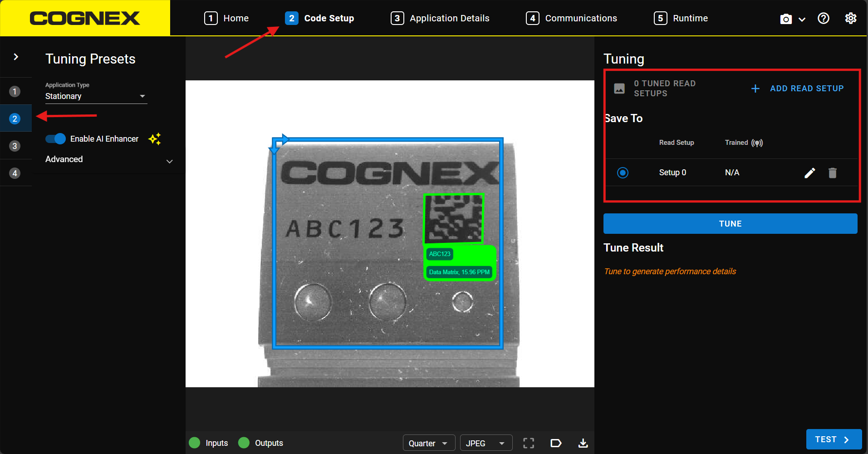
Task: Open the Application Type Stationary dropdown
Action: pyautogui.click(x=96, y=96)
